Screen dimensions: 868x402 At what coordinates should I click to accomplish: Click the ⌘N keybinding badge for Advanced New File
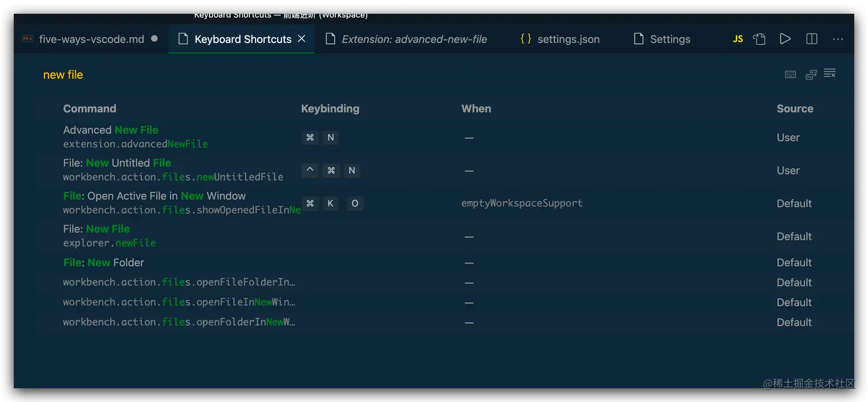(x=320, y=138)
